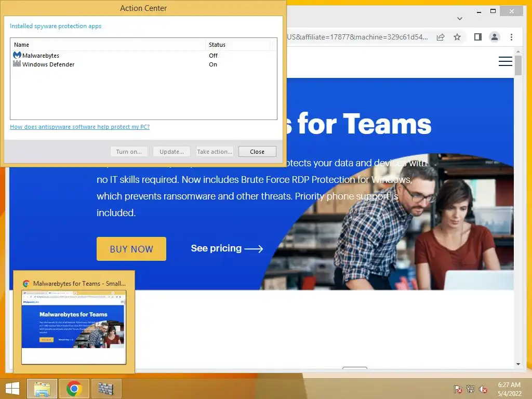The height and width of the screenshot is (399, 532).
Task: Open Chrome's three-dot menu
Action: 511,37
